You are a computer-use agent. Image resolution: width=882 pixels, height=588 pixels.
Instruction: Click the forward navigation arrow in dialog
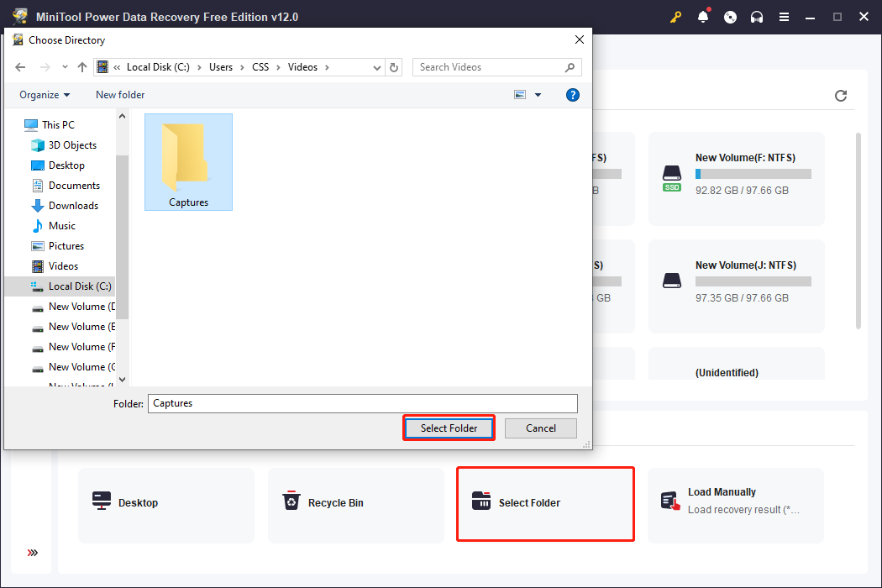(x=45, y=67)
